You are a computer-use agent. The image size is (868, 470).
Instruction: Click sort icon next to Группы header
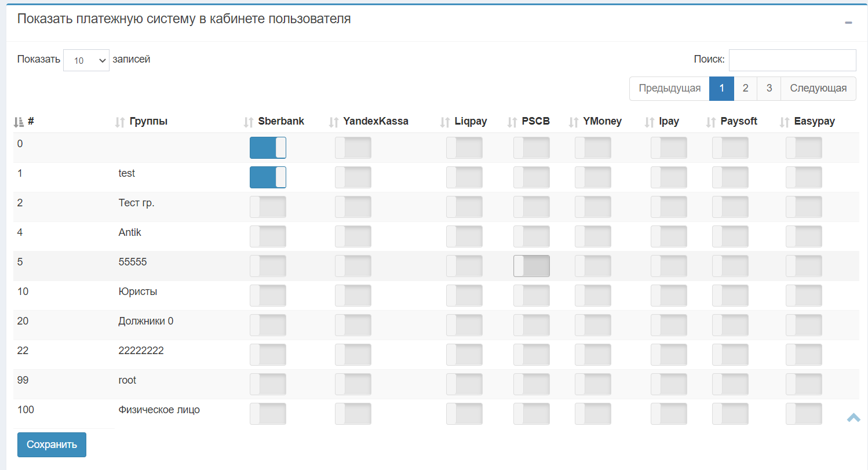[x=120, y=122]
